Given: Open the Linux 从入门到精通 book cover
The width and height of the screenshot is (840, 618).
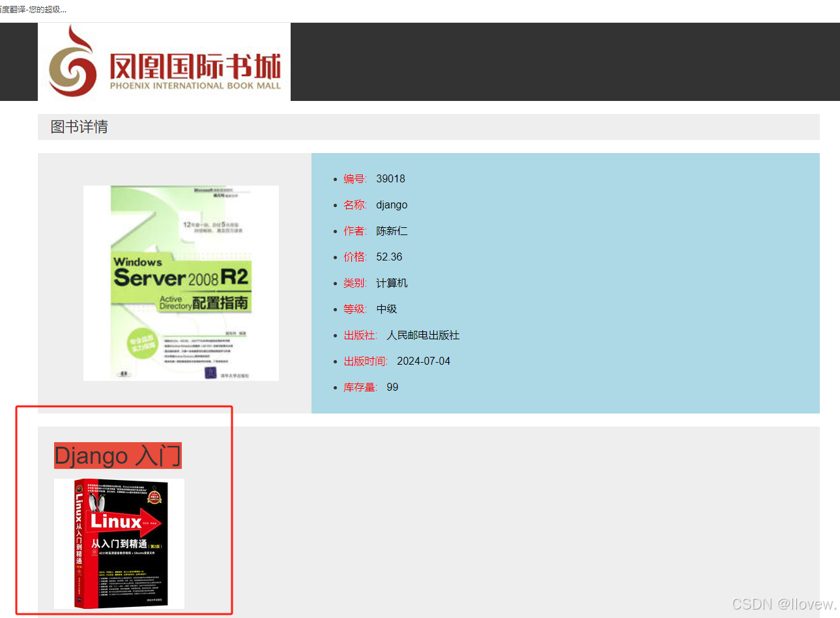Looking at the screenshot, I should 119,544.
